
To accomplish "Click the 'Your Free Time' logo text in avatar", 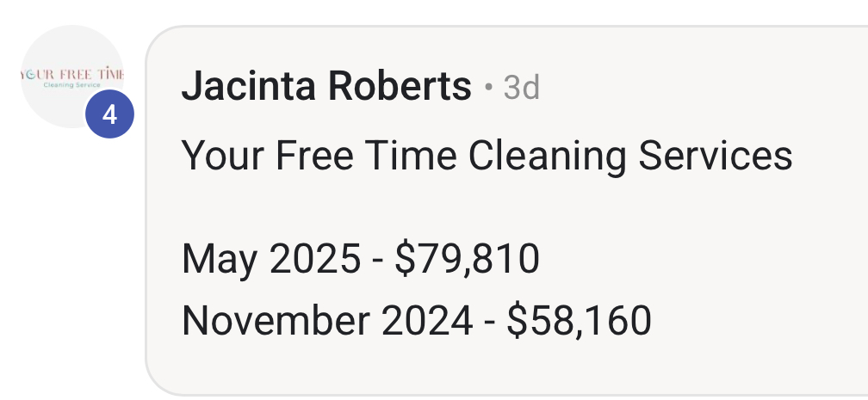I will (72, 74).
